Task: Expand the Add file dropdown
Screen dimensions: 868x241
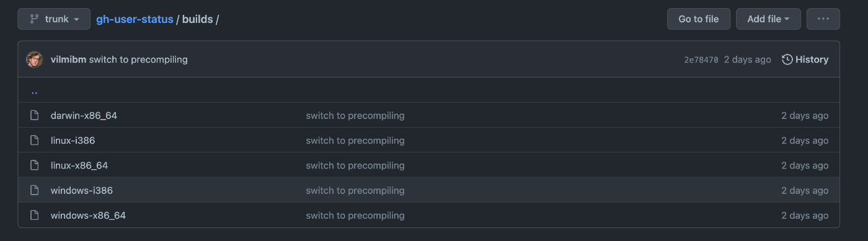Action: click(x=768, y=19)
